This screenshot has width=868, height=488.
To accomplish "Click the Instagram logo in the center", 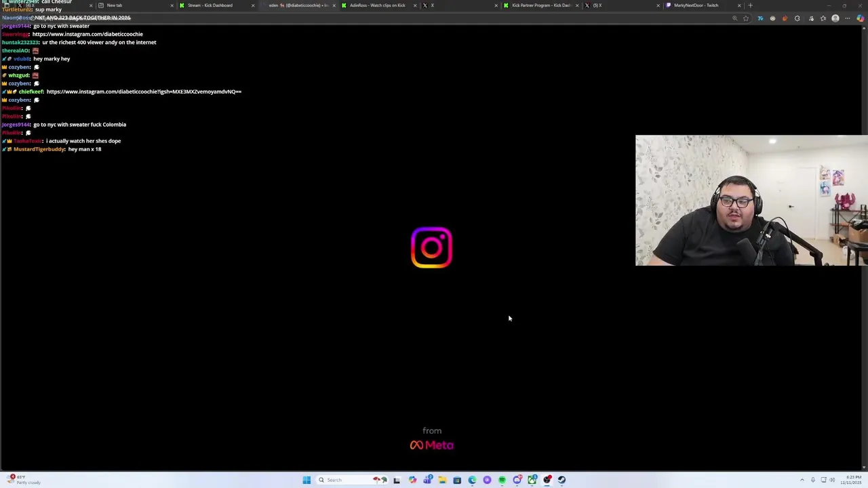I will (431, 247).
